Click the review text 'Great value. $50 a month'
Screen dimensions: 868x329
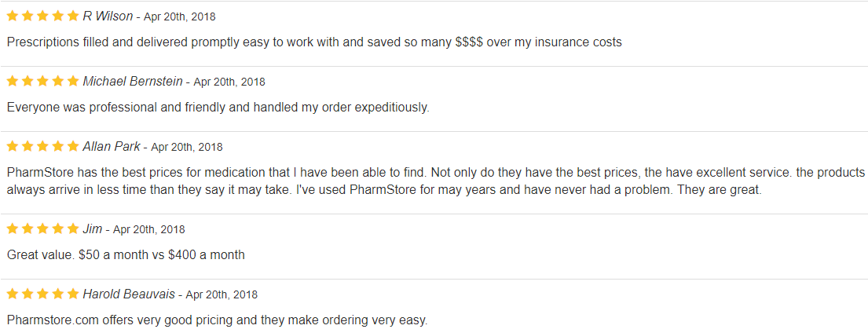click(x=126, y=255)
